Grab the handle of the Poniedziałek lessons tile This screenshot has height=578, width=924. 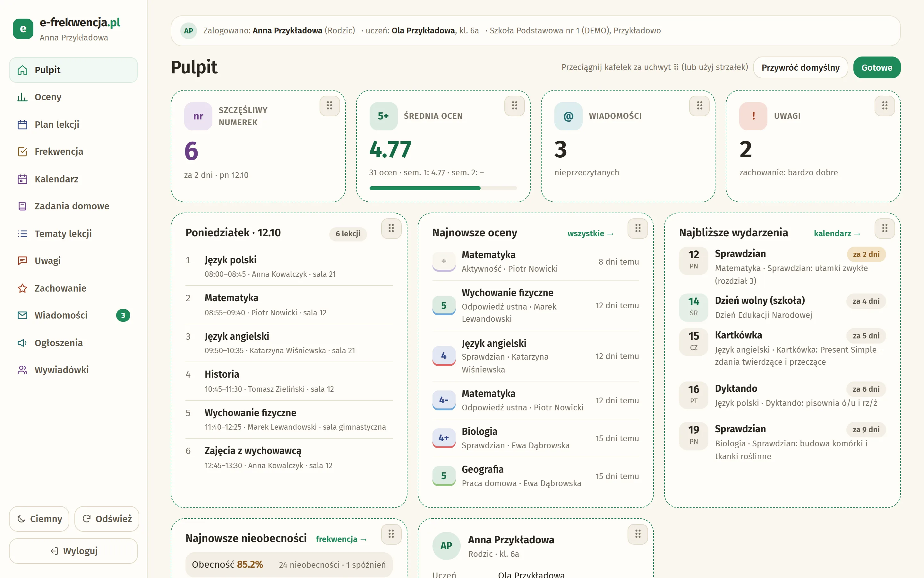pos(391,229)
